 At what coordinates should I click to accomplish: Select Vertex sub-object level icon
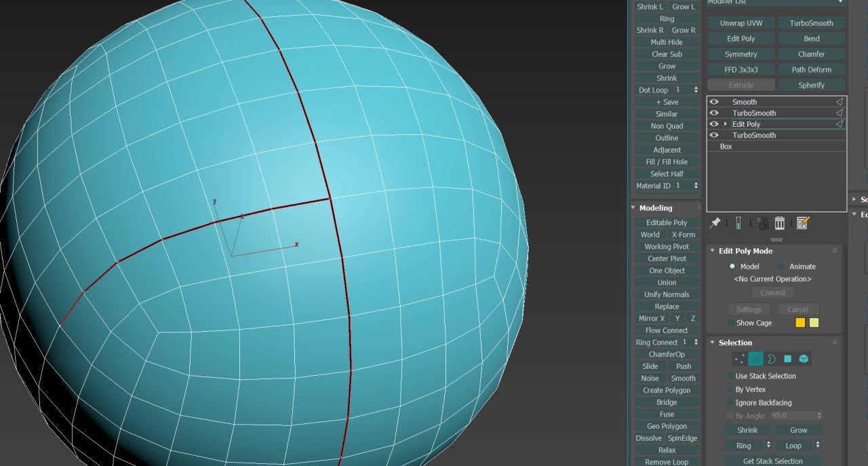pos(739,359)
